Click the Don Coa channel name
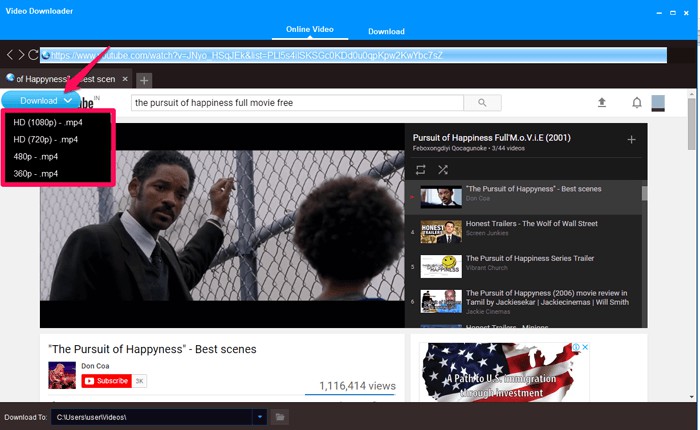This screenshot has width=700, height=430. [x=95, y=366]
